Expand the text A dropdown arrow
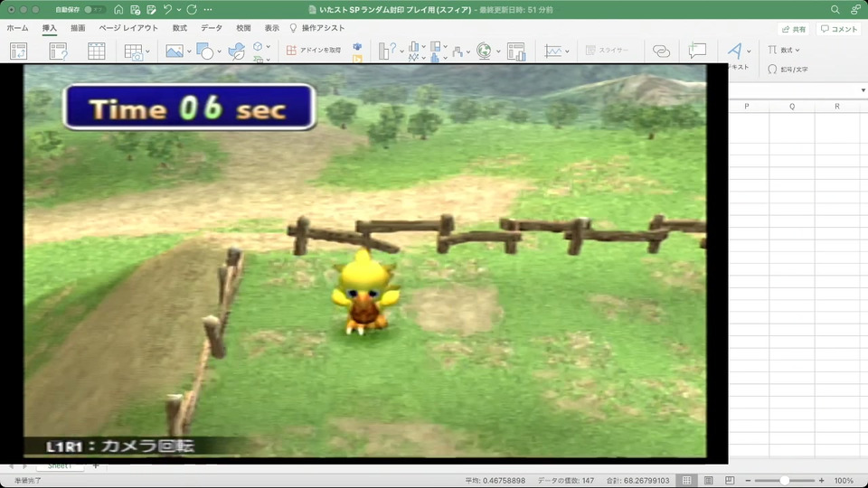Screen dimensions: 868x488 tap(749, 51)
